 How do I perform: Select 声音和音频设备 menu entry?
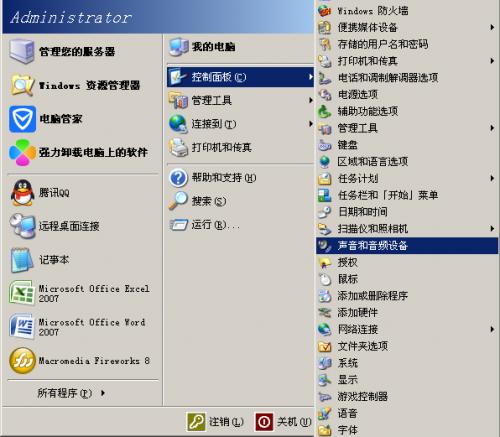click(x=407, y=246)
